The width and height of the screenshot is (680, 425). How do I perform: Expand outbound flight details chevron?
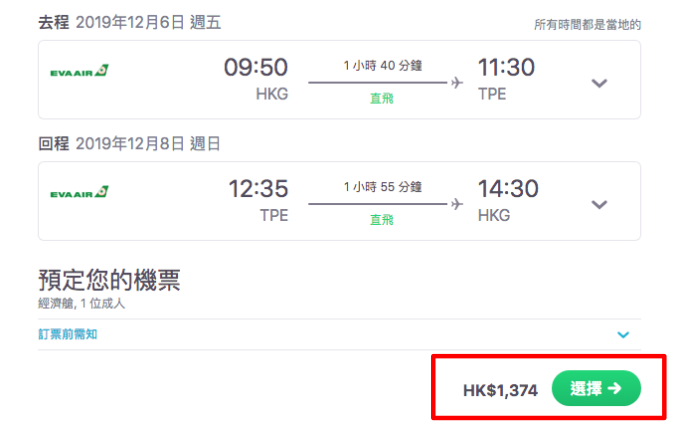(x=599, y=83)
